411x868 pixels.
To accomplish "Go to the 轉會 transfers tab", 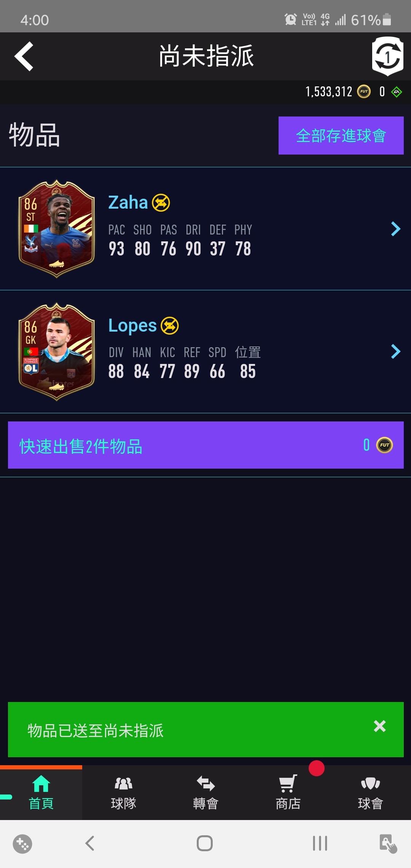I will coord(205,792).
